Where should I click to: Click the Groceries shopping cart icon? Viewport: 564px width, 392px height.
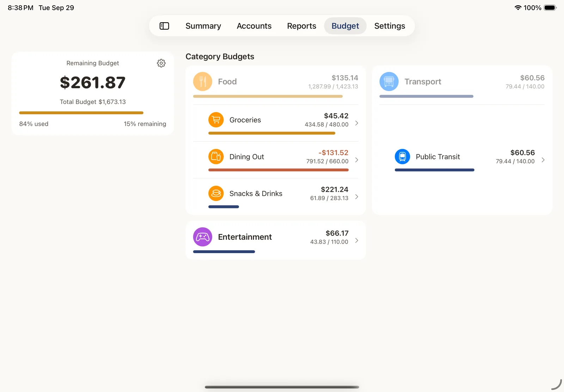[x=216, y=120]
